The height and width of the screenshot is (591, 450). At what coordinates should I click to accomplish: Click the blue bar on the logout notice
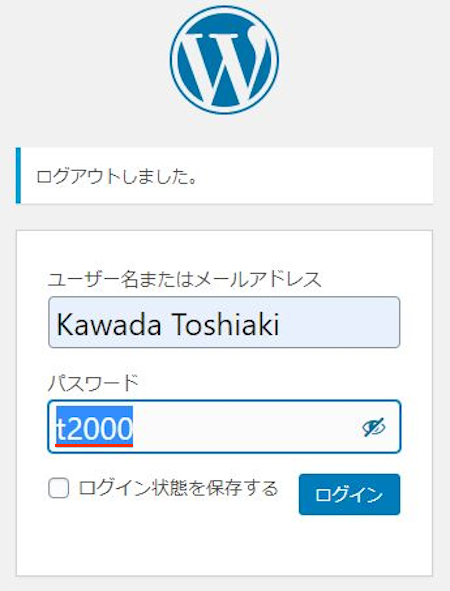[18, 176]
